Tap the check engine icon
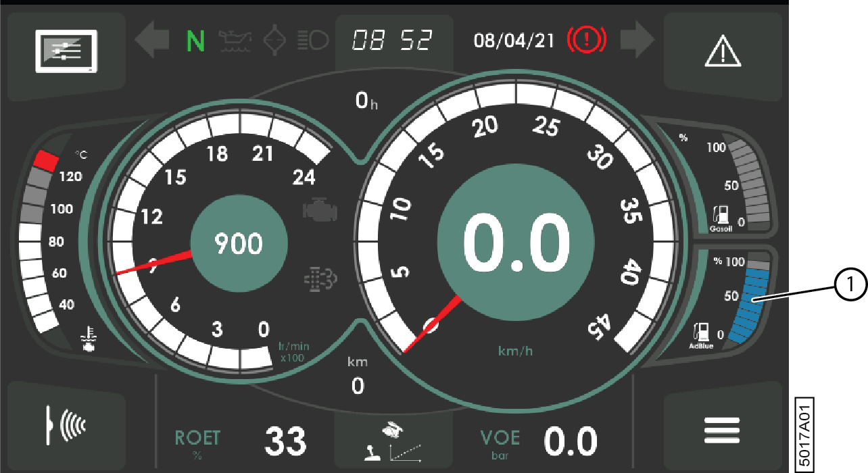868x473 pixels. coord(320,211)
